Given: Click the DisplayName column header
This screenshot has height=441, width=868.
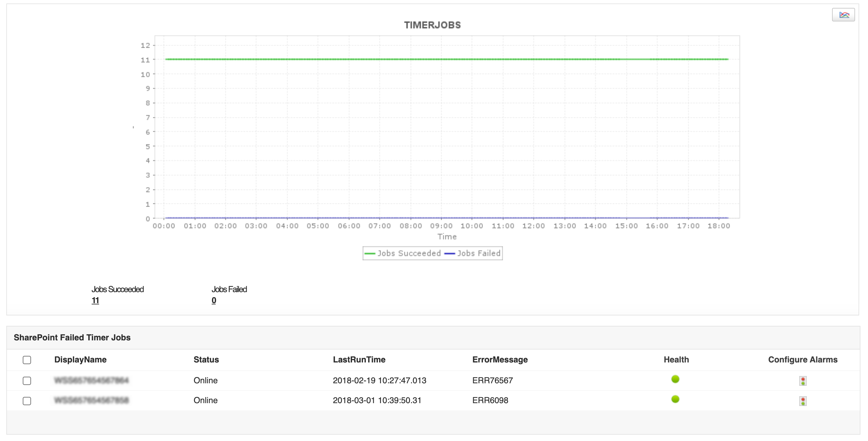Looking at the screenshot, I should [x=80, y=360].
